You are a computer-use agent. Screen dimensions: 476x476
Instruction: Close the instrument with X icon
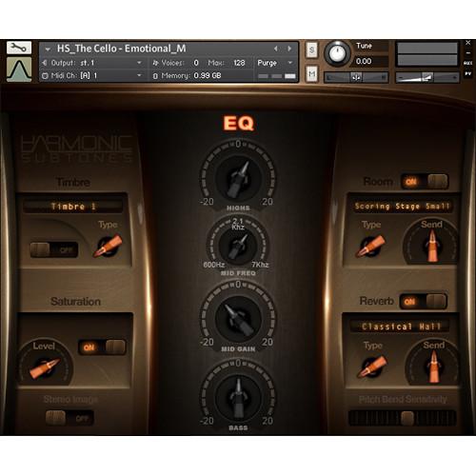[468, 43]
